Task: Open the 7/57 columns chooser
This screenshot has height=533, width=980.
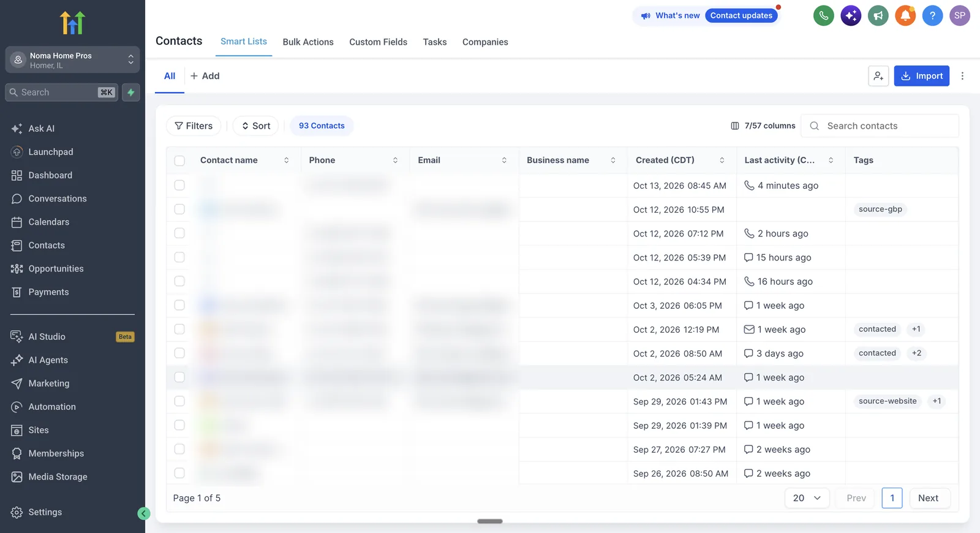Action: (763, 126)
